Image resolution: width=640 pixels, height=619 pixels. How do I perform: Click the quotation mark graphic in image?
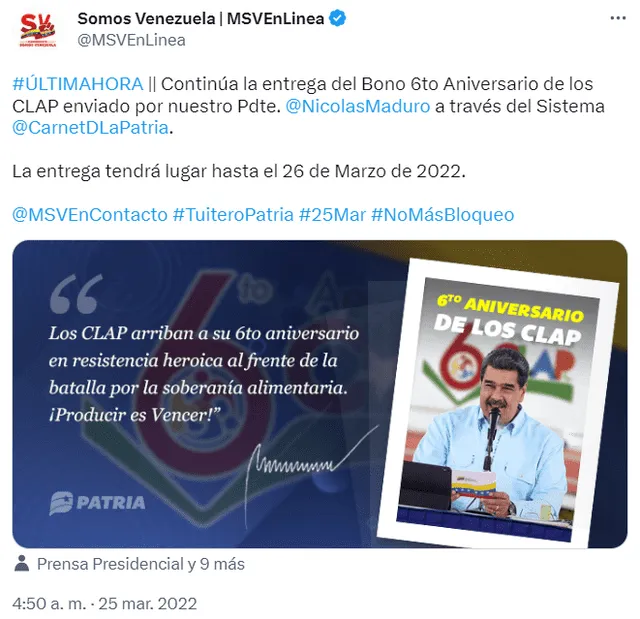click(x=76, y=294)
